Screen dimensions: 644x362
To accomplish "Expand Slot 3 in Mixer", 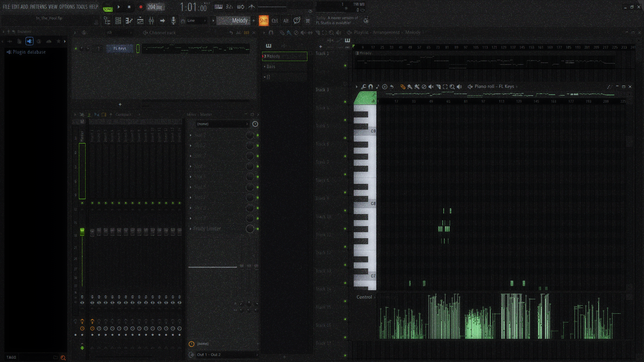I will tap(191, 156).
